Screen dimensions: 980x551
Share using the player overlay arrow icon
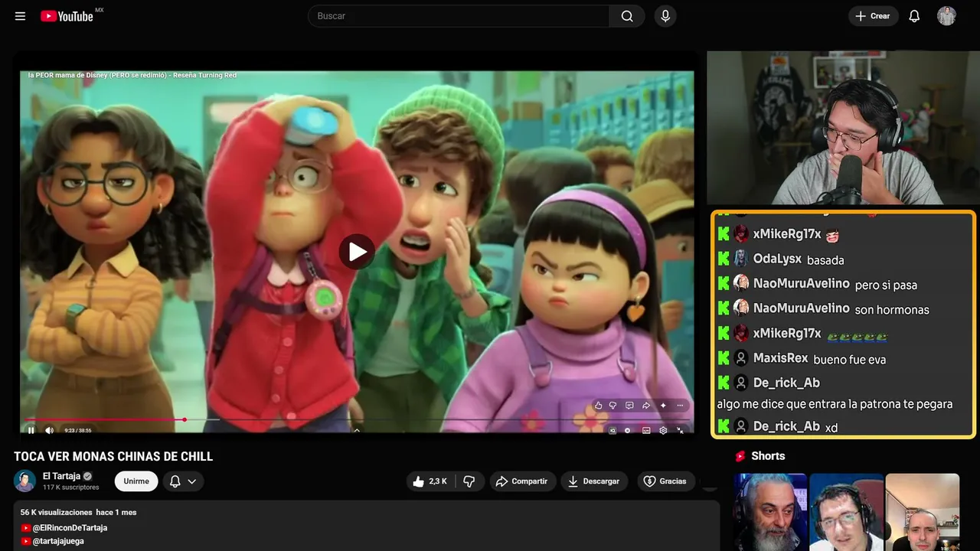click(x=646, y=406)
